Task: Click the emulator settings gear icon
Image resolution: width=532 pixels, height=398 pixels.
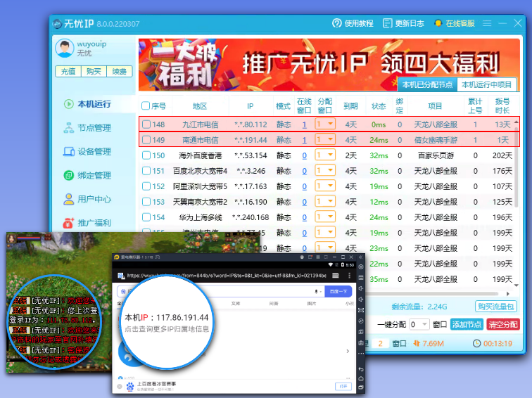Action: pyautogui.click(x=361, y=267)
